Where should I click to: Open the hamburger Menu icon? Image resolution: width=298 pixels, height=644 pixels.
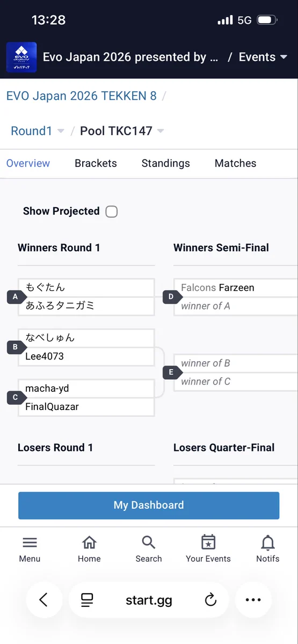tap(30, 543)
